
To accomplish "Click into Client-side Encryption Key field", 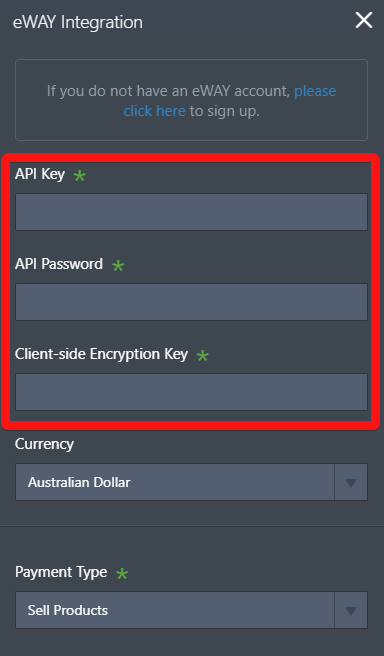I will (192, 392).
